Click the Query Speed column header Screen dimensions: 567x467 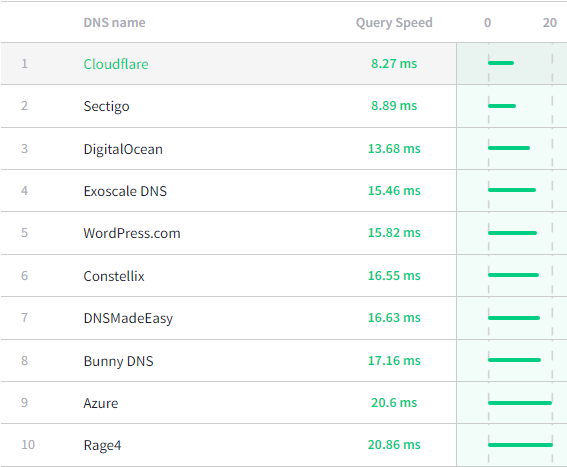(394, 23)
